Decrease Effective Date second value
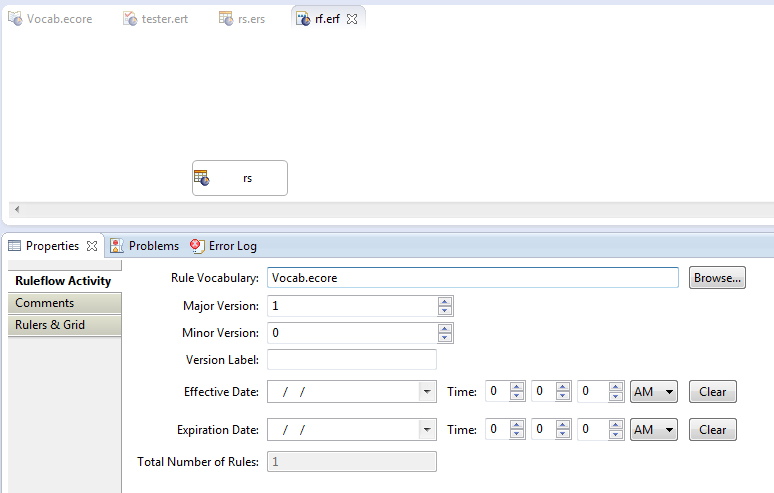 (x=616, y=396)
